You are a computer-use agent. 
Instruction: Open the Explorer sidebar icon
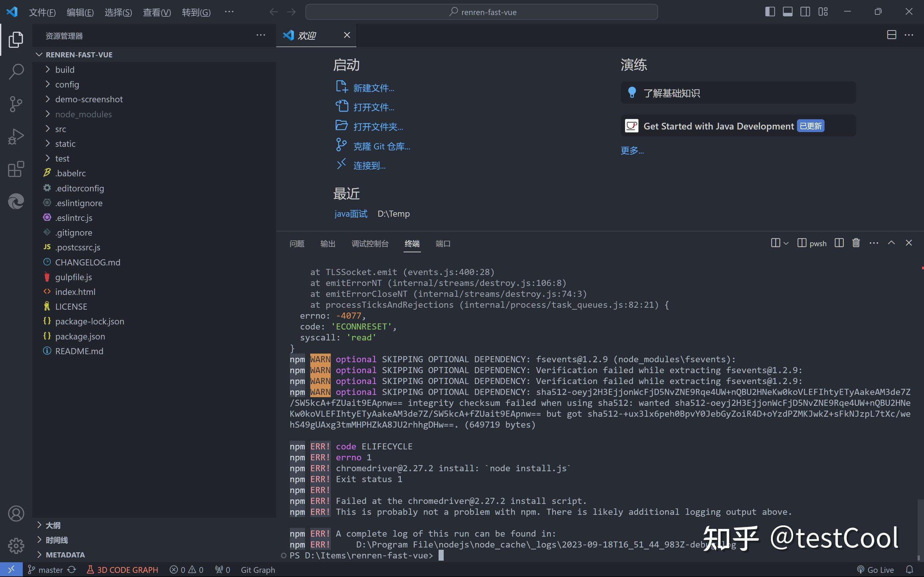[16, 39]
